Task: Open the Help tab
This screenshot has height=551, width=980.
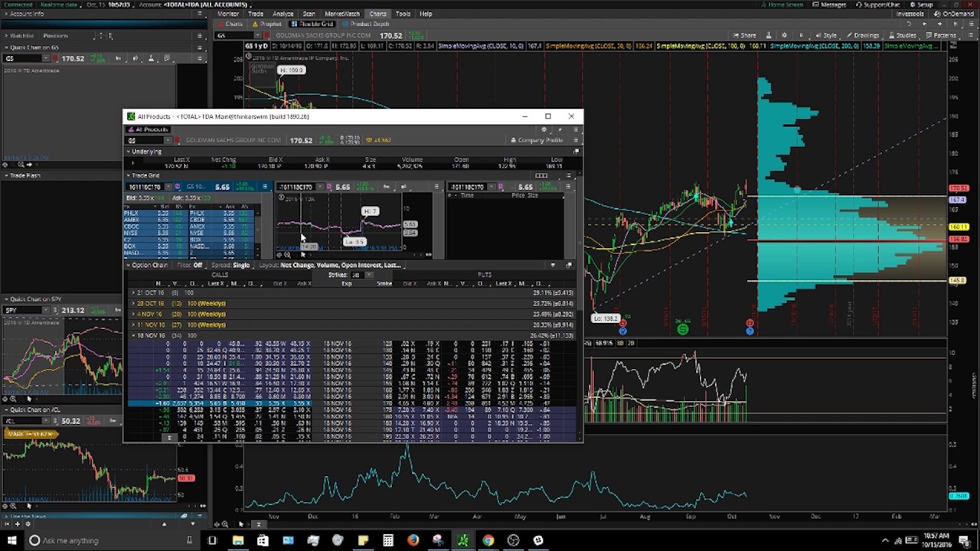Action: 426,14
